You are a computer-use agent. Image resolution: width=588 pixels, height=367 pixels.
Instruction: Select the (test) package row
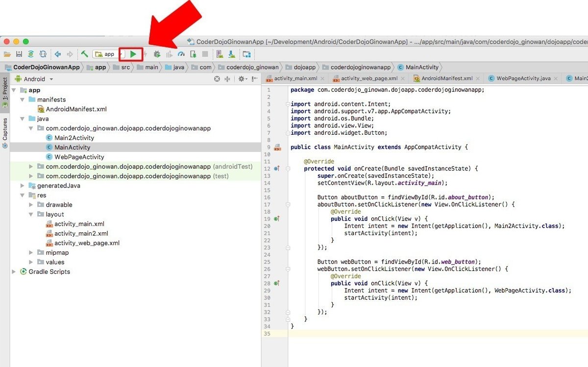[x=135, y=176]
